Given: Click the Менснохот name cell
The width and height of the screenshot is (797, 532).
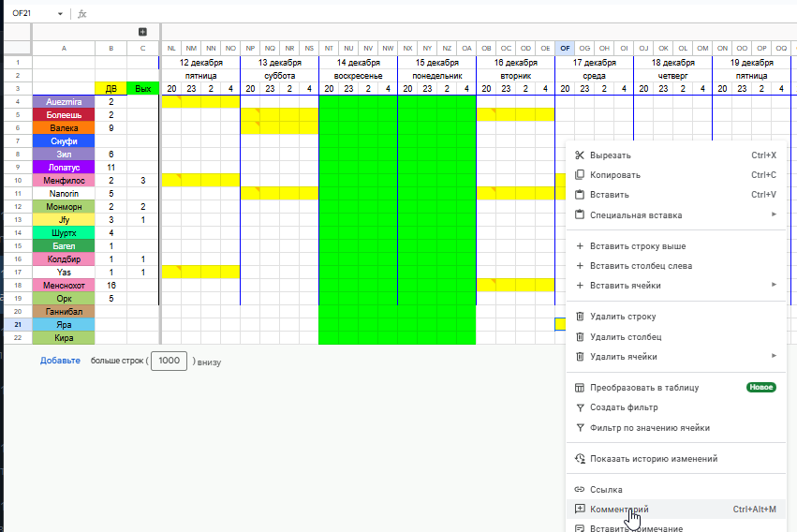Looking at the screenshot, I should click(x=64, y=286).
